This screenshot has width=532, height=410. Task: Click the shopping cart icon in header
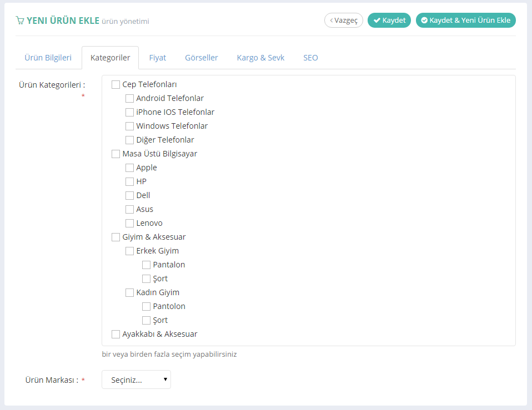(x=20, y=21)
